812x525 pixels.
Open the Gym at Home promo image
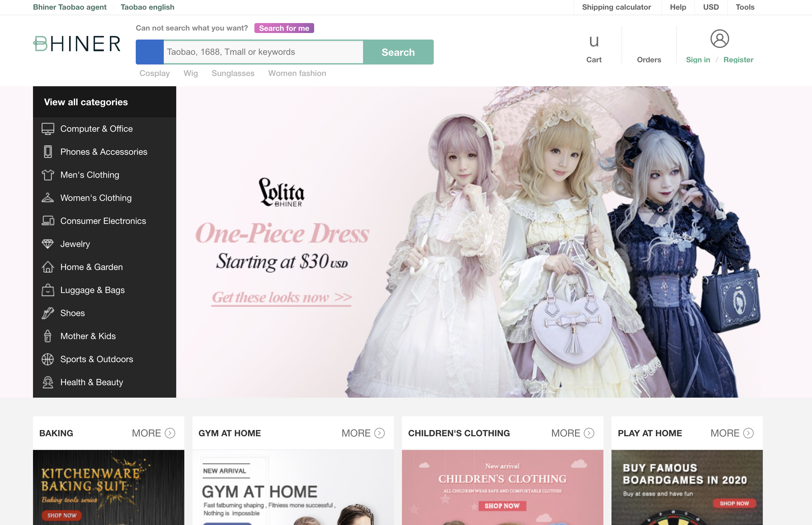point(293,488)
